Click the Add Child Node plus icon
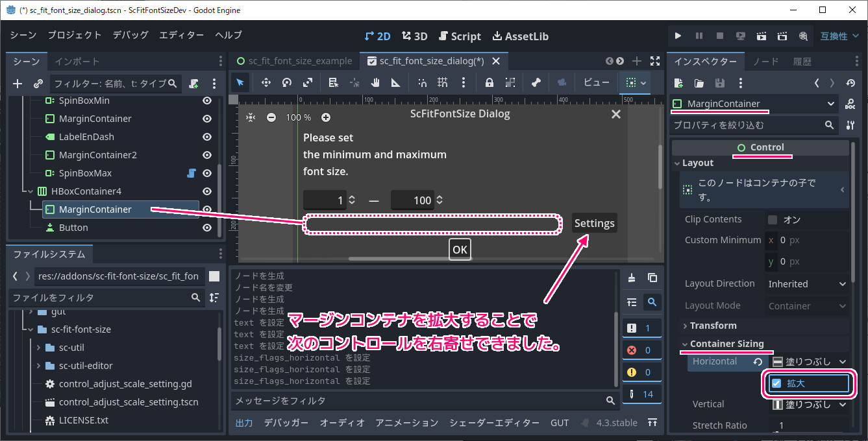This screenshot has height=441, width=868. coord(18,84)
